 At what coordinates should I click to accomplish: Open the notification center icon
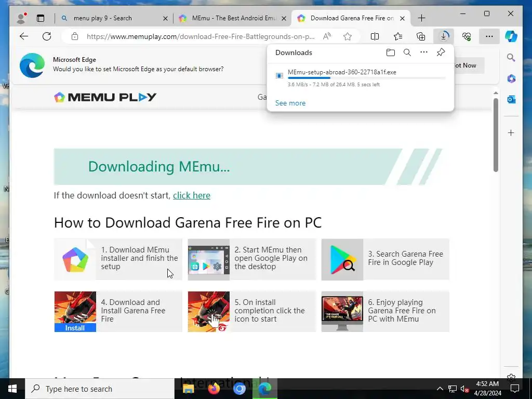pos(515,389)
